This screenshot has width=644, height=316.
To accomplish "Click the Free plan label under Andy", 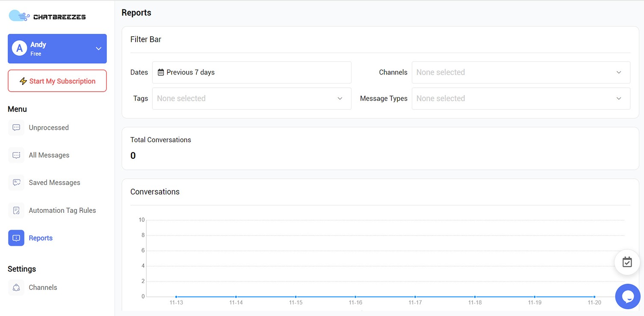I will coord(36,54).
